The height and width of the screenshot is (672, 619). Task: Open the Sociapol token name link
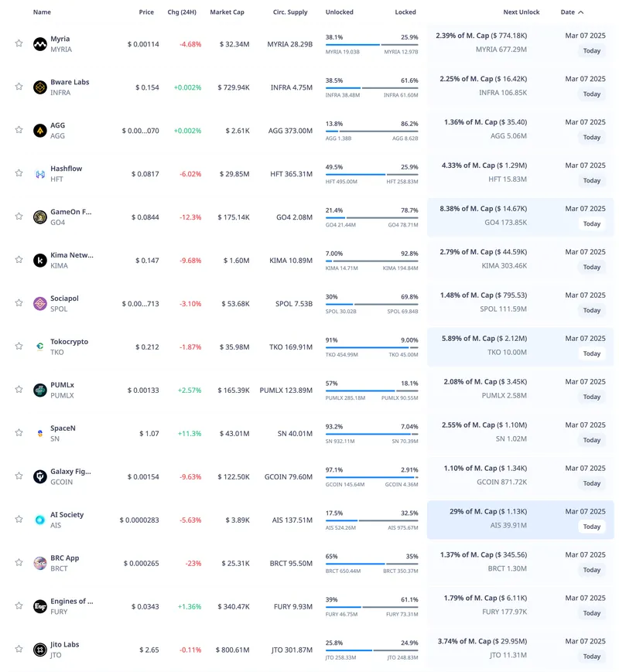point(64,298)
